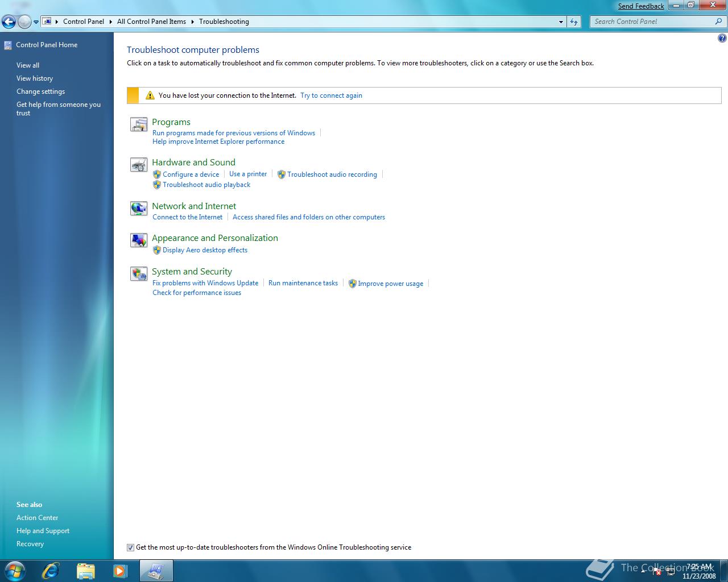This screenshot has height=582, width=728.
Task: Click the Appearance and Personalization category icon
Action: (x=139, y=240)
